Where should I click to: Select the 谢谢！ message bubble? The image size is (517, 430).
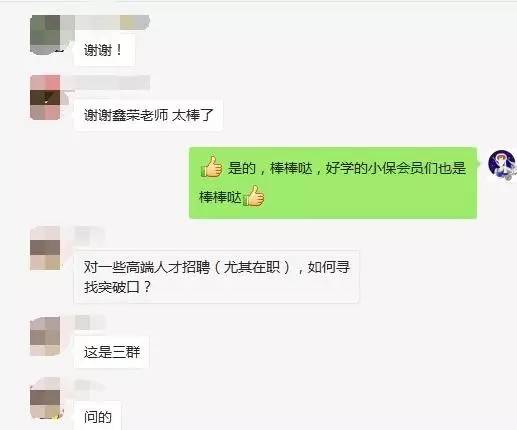(x=104, y=50)
